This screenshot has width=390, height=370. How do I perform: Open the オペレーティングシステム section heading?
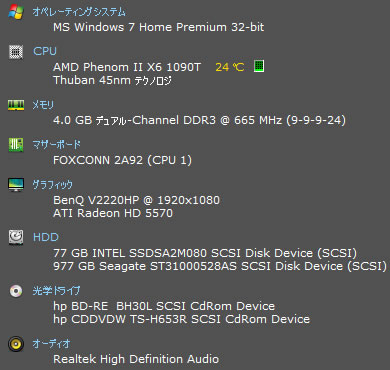79,12
